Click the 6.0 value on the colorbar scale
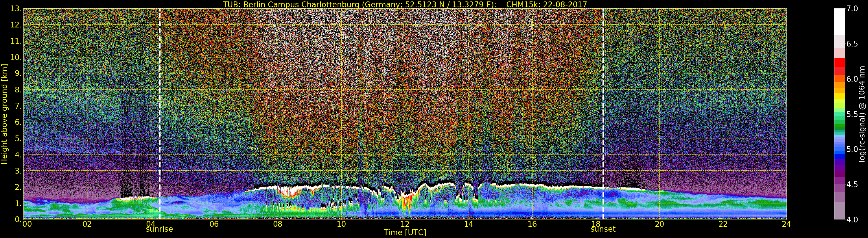The width and height of the screenshot is (868, 238). tap(852, 79)
